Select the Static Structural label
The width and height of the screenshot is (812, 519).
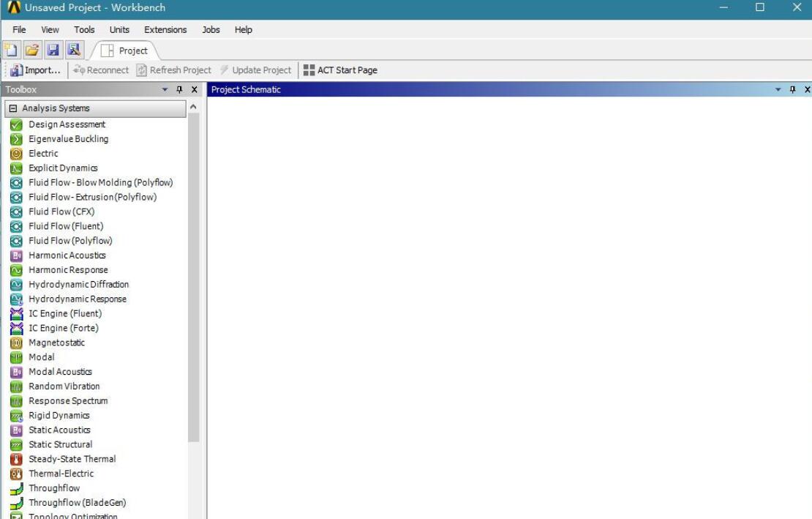61,444
